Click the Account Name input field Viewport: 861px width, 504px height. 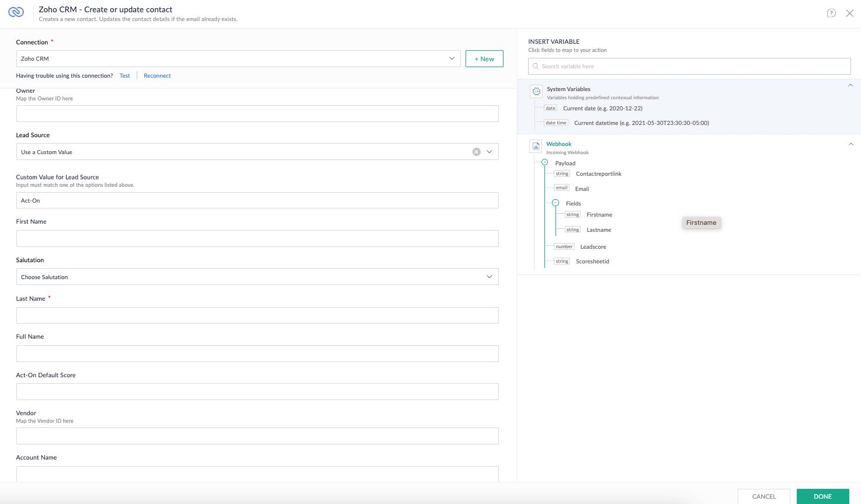(257, 474)
